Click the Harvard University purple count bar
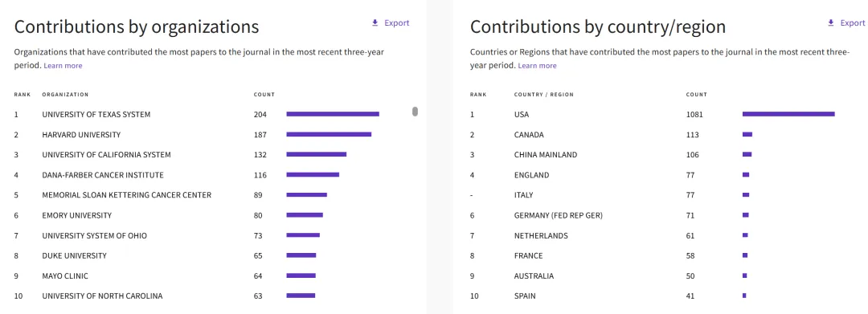868x314 pixels. [x=329, y=134]
